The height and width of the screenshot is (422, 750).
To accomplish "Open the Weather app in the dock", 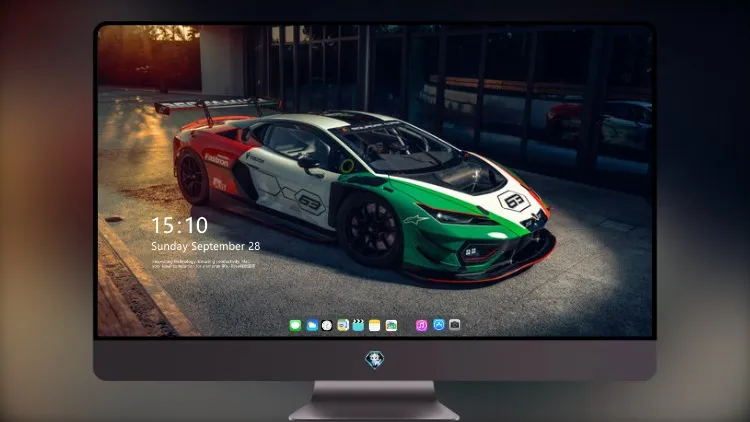I will pos(312,325).
